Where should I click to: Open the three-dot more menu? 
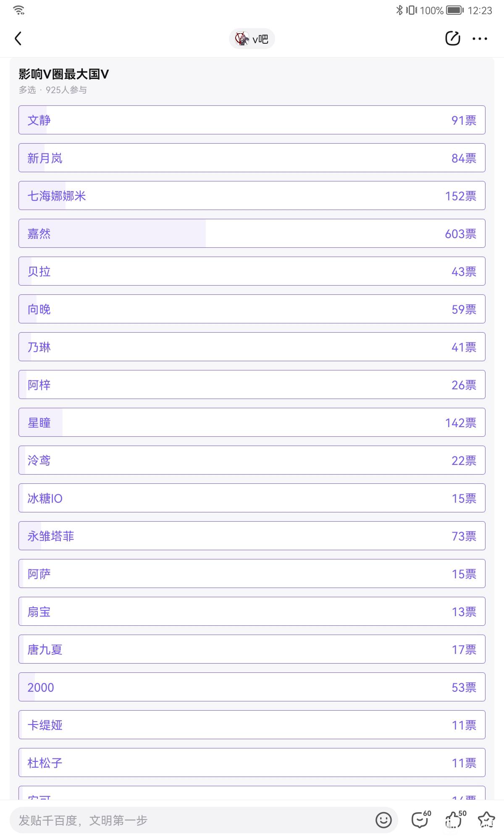(x=480, y=39)
